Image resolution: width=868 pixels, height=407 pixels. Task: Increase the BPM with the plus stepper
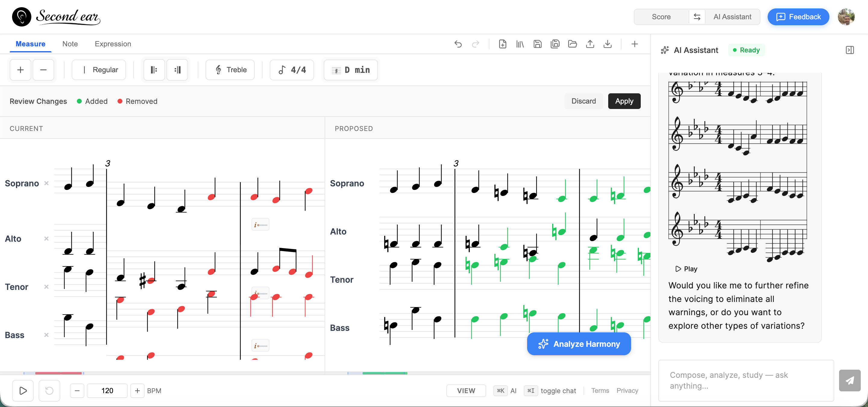137,390
